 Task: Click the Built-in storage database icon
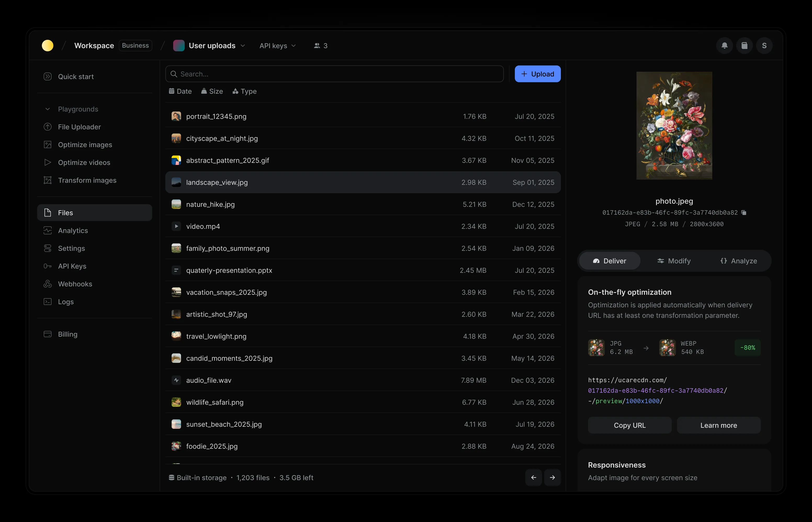(x=172, y=477)
